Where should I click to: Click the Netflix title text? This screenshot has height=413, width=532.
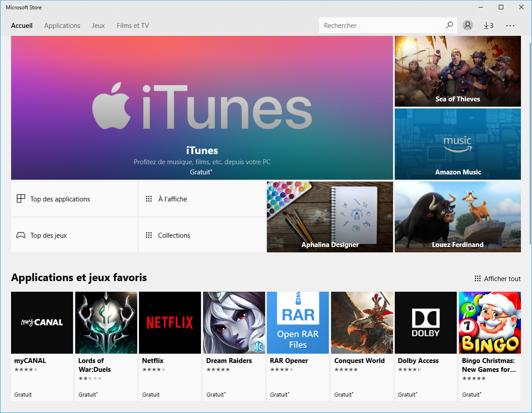click(153, 361)
